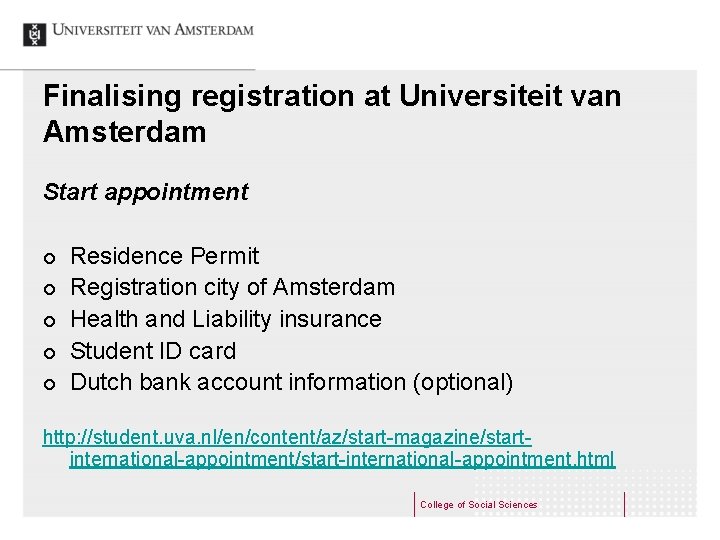
Task: Click the Residence Permit list item text
Action: (165, 256)
